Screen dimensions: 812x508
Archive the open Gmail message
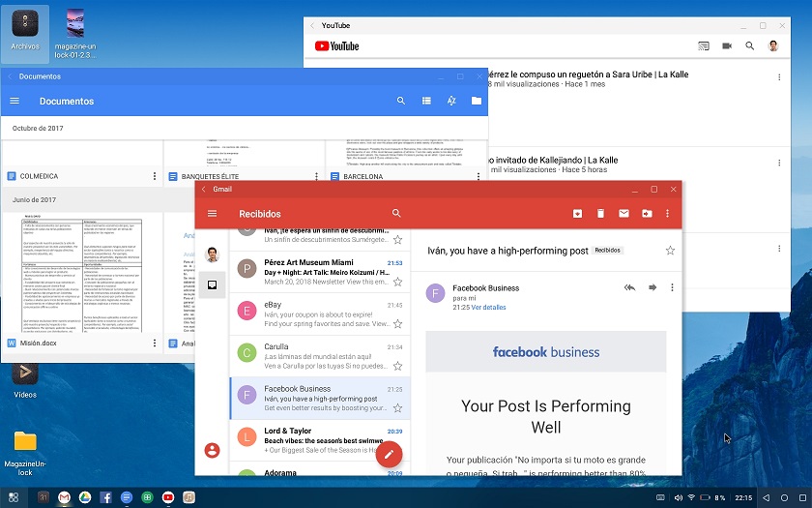point(577,214)
